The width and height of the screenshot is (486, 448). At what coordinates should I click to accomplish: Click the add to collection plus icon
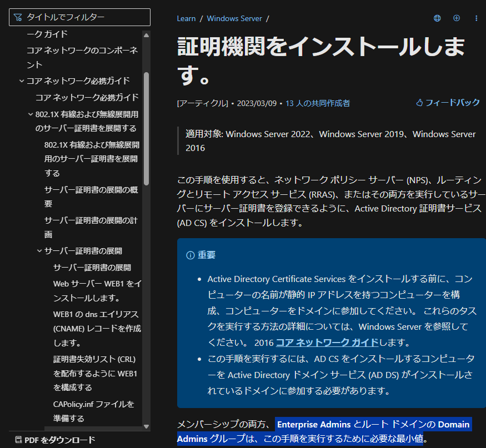pyautogui.click(x=457, y=18)
